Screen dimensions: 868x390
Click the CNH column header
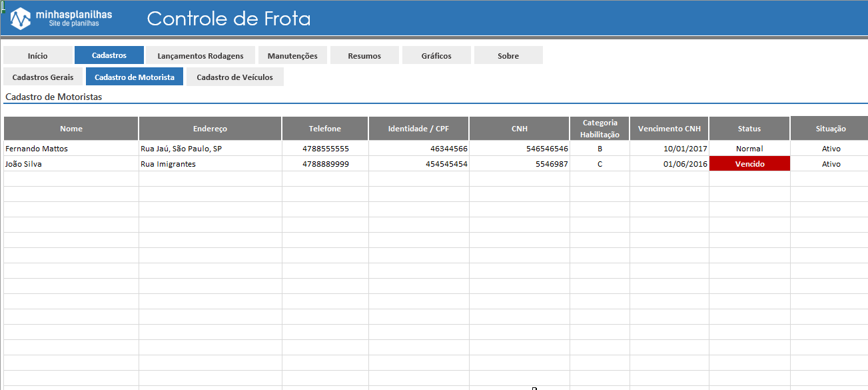pos(520,129)
